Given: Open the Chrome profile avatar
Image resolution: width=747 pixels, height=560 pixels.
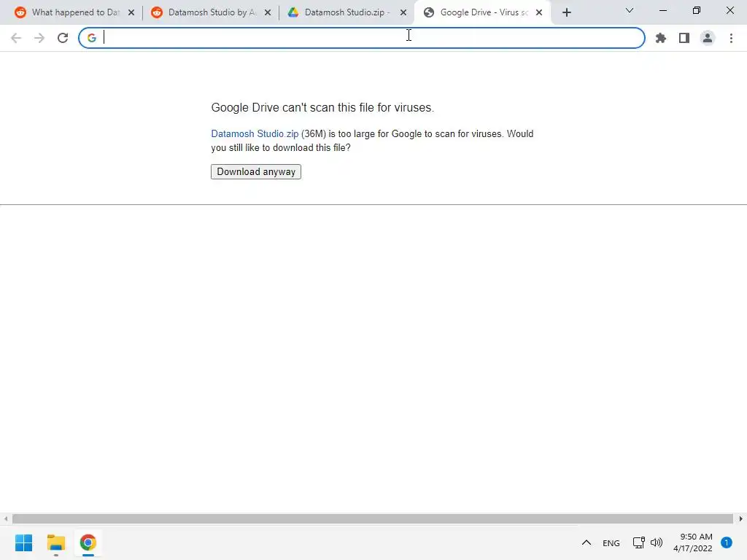Looking at the screenshot, I should [708, 38].
